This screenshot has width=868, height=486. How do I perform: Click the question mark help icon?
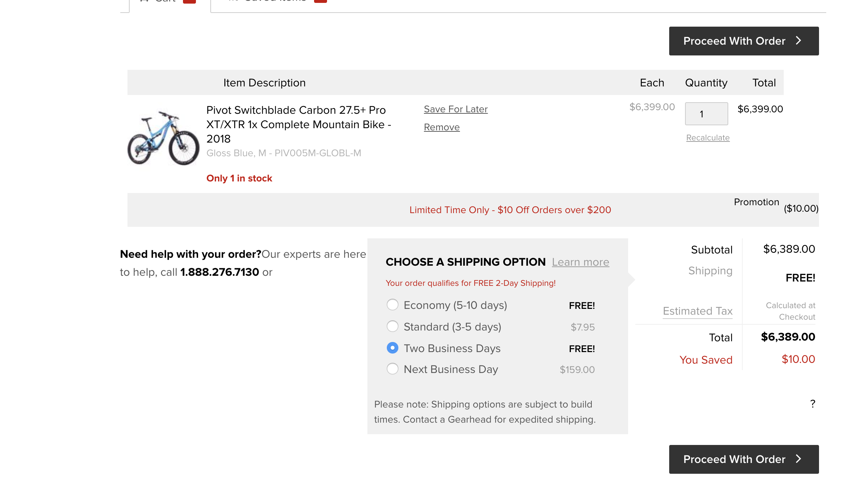[x=813, y=404]
